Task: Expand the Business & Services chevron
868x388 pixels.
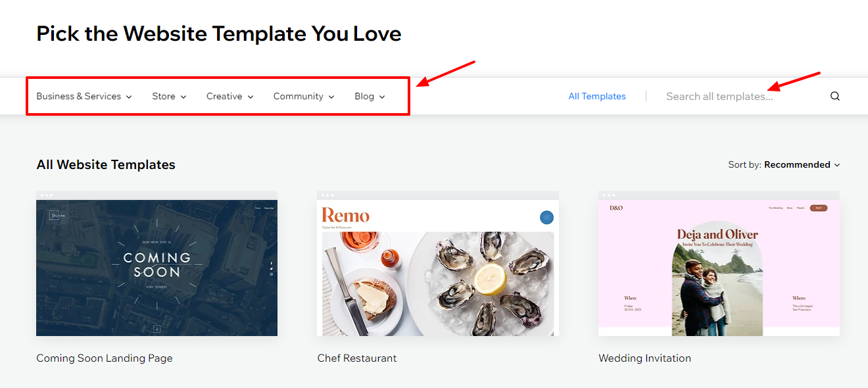Action: point(129,97)
